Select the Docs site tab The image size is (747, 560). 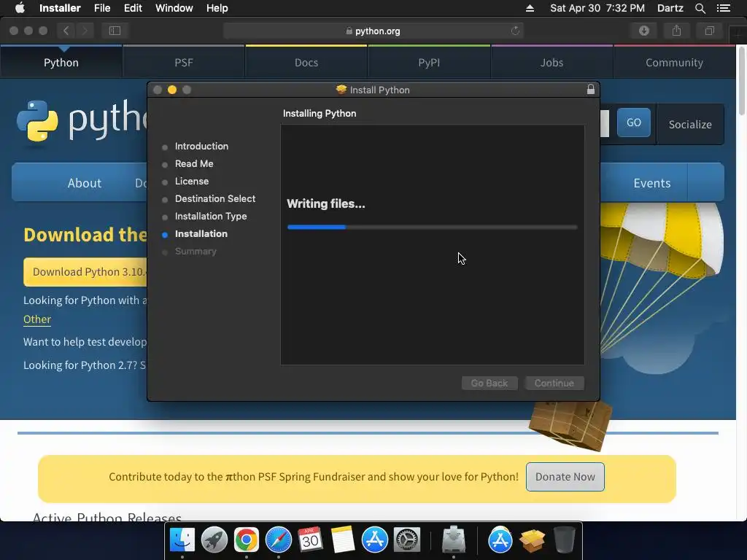(x=306, y=63)
